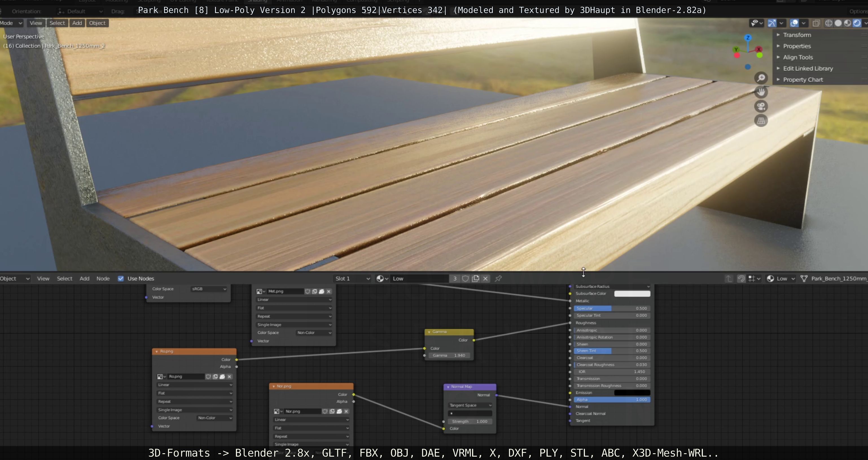Screen dimensions: 868x460
Task: Toggle the X-ray view button
Action: click(816, 23)
